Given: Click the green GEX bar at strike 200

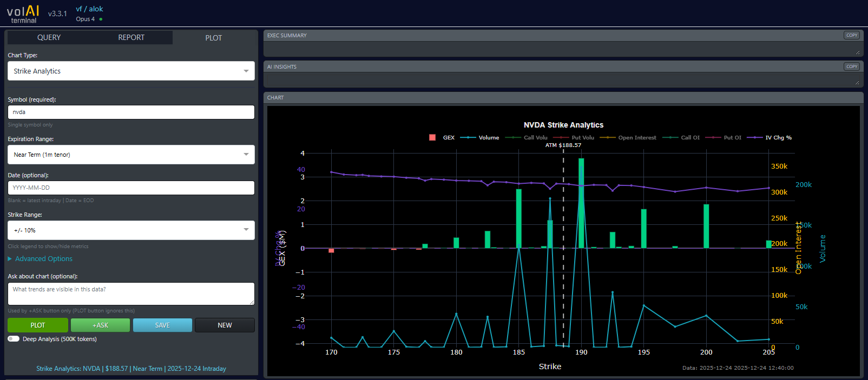Looking at the screenshot, I should [706, 226].
